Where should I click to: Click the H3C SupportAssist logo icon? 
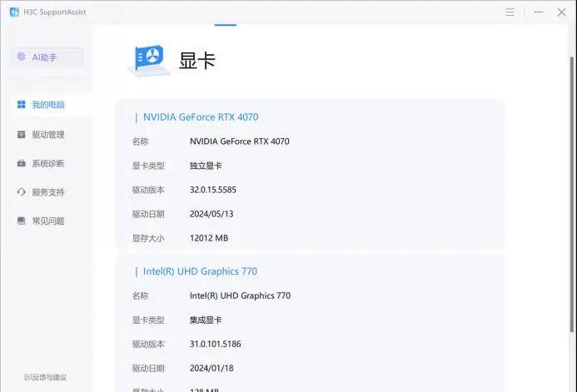[14, 12]
